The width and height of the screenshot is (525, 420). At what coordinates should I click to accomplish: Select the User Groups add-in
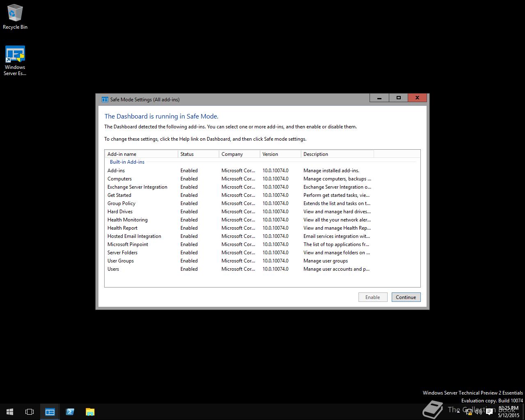(x=240, y=261)
